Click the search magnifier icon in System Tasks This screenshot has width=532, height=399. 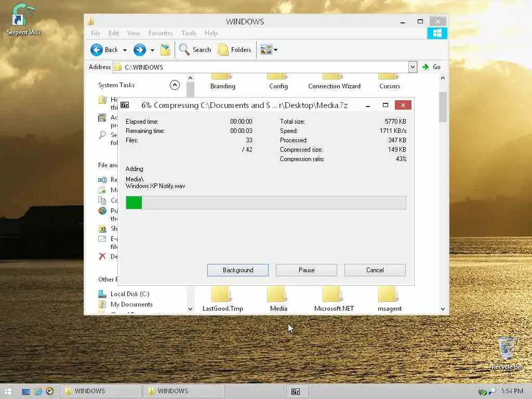102,135
